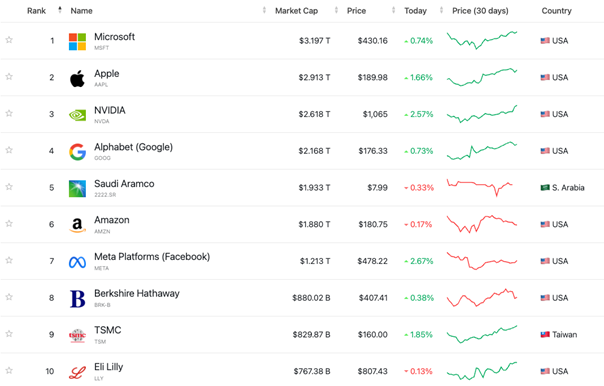Click the Country column header
The height and width of the screenshot is (386, 604).
tap(556, 11)
